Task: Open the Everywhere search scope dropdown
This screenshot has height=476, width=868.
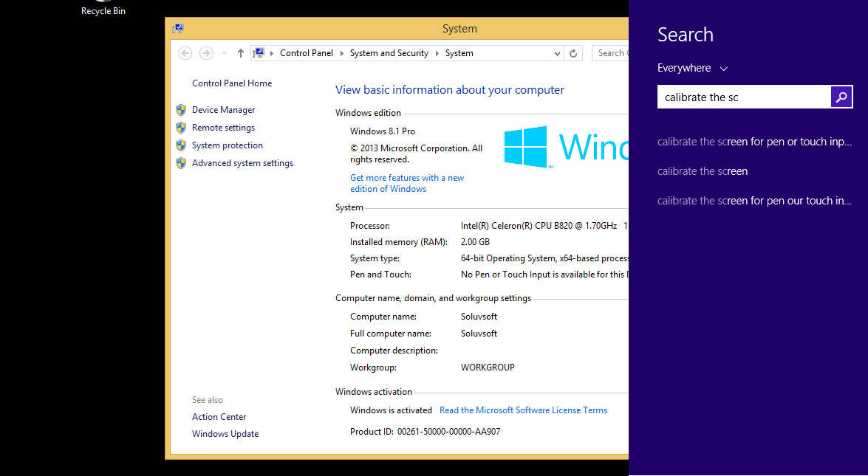Action: click(692, 68)
